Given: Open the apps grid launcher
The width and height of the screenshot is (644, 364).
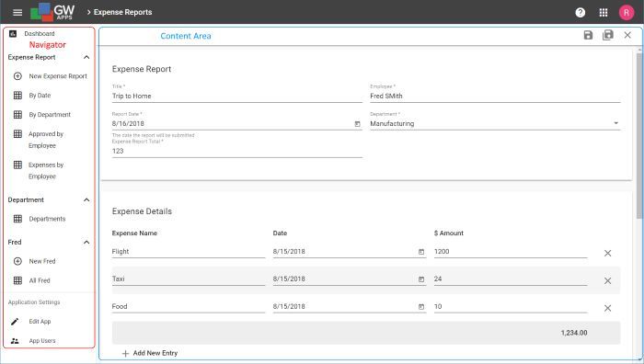Looking at the screenshot, I should 604,13.
